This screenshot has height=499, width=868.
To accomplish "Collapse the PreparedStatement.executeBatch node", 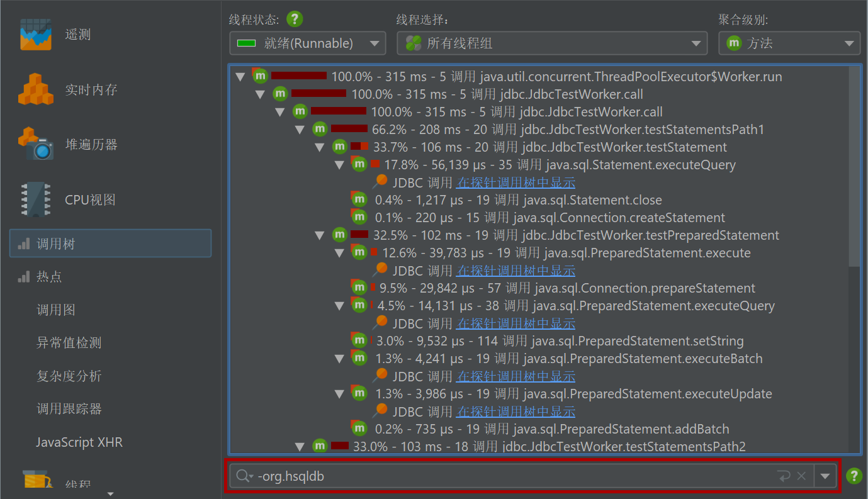I will point(339,359).
